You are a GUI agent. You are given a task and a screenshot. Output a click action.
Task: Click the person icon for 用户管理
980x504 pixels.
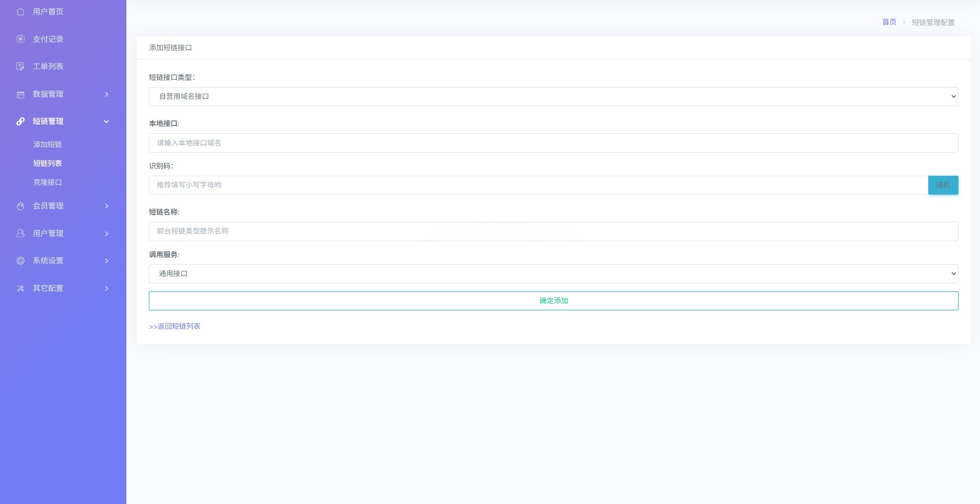pyautogui.click(x=20, y=234)
